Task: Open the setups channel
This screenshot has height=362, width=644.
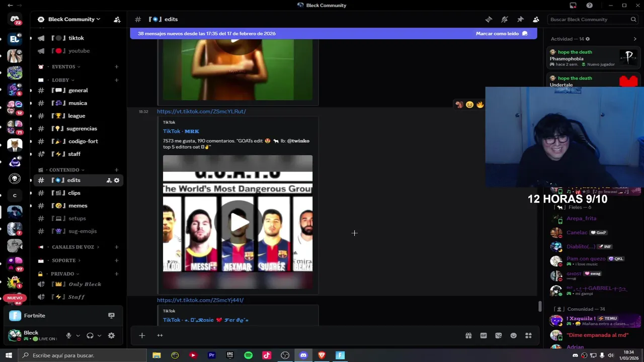Action: pyautogui.click(x=78, y=218)
